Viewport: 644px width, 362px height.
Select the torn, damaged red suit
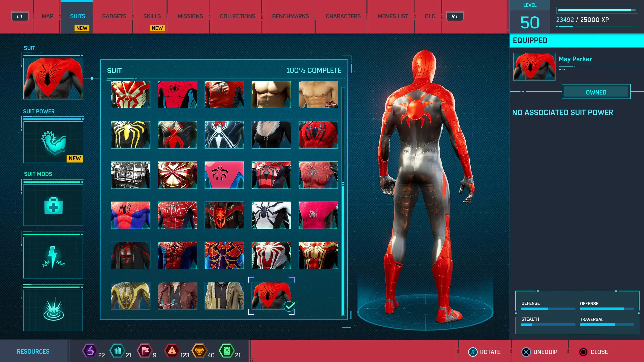tap(318, 175)
